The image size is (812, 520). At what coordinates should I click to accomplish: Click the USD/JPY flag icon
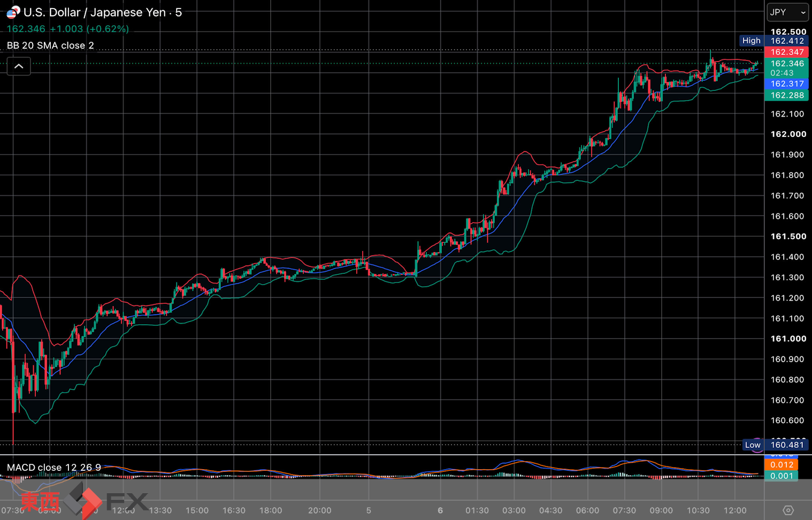pos(13,12)
